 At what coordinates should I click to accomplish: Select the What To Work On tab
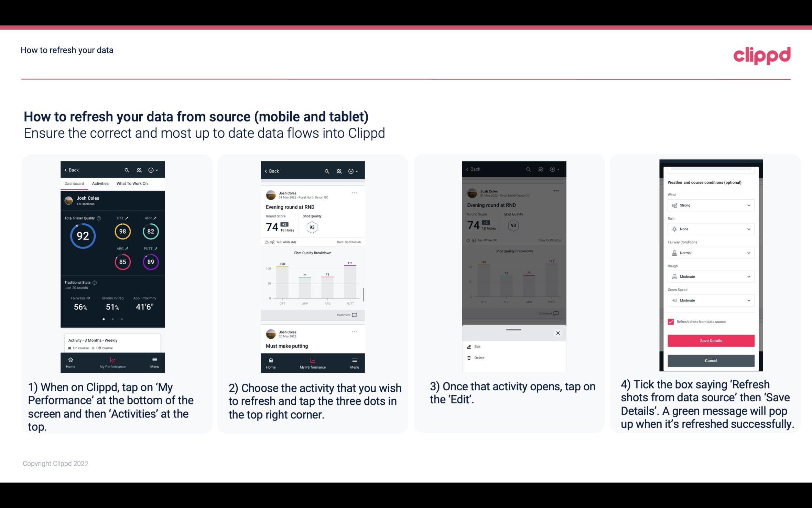pyautogui.click(x=131, y=183)
